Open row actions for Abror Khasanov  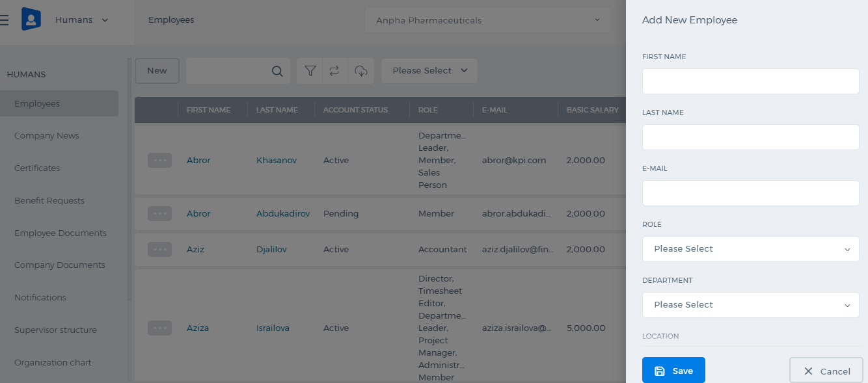[x=159, y=160]
